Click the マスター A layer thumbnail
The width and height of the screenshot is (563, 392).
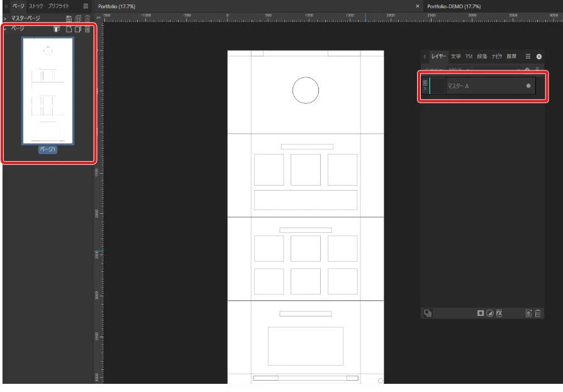click(438, 86)
